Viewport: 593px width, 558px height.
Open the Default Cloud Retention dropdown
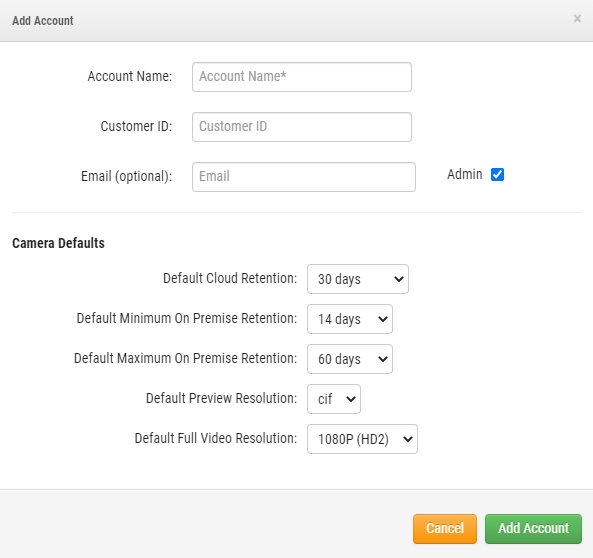click(358, 279)
